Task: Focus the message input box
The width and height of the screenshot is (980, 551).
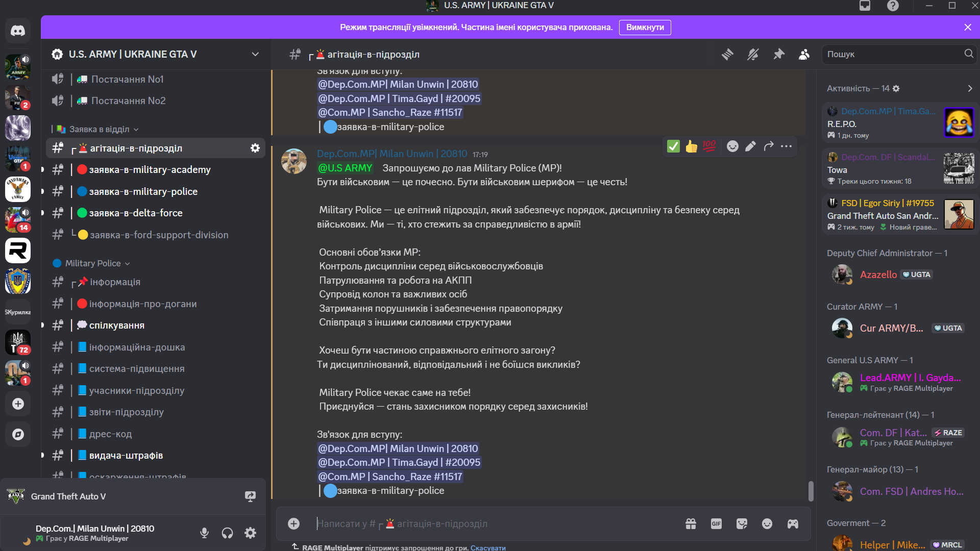Action: (495, 523)
